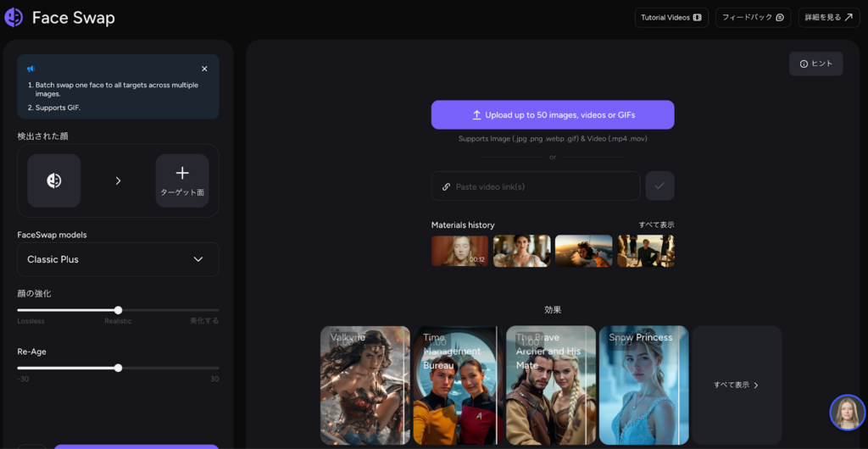Expand all effects with すべて表示 tile
This screenshot has height=449, width=868.
pyautogui.click(x=736, y=385)
